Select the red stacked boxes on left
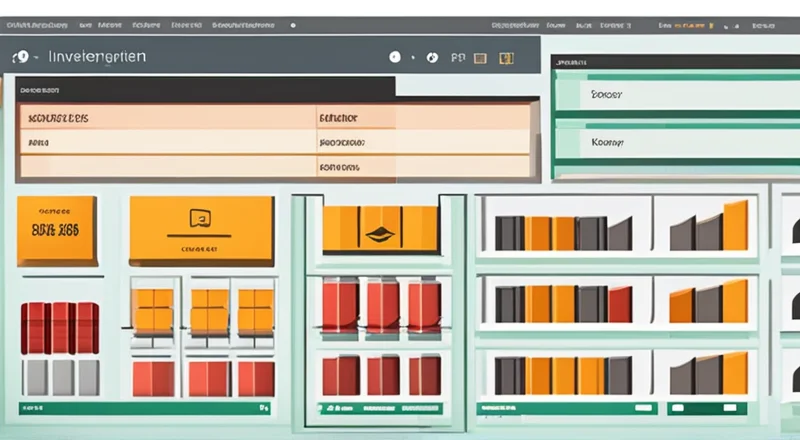Screen dimensions: 800x440 click(60, 327)
